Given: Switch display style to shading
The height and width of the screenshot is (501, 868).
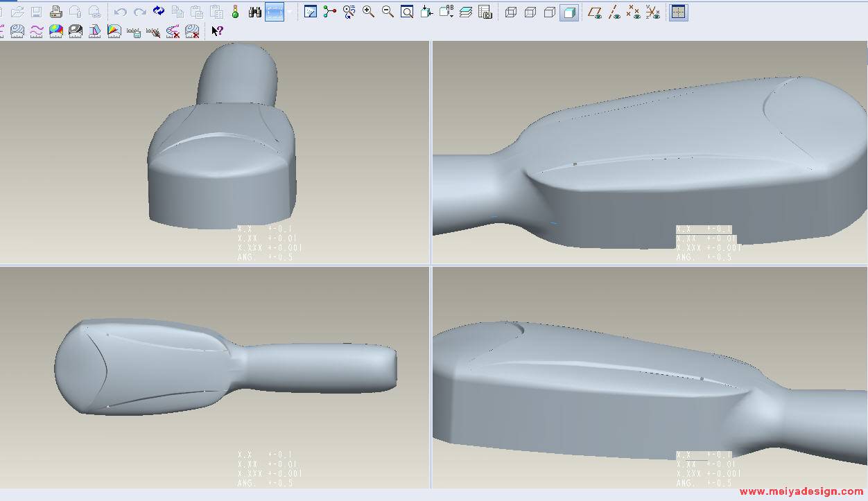Looking at the screenshot, I should click(x=569, y=12).
